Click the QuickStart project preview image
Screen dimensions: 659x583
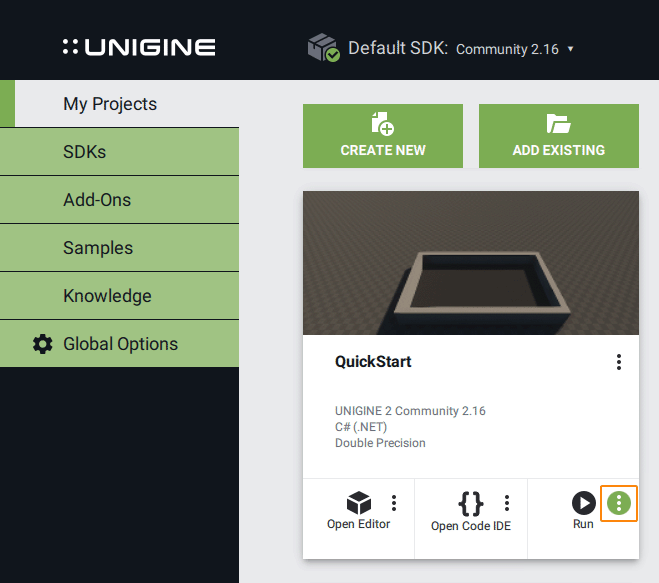(x=470, y=263)
